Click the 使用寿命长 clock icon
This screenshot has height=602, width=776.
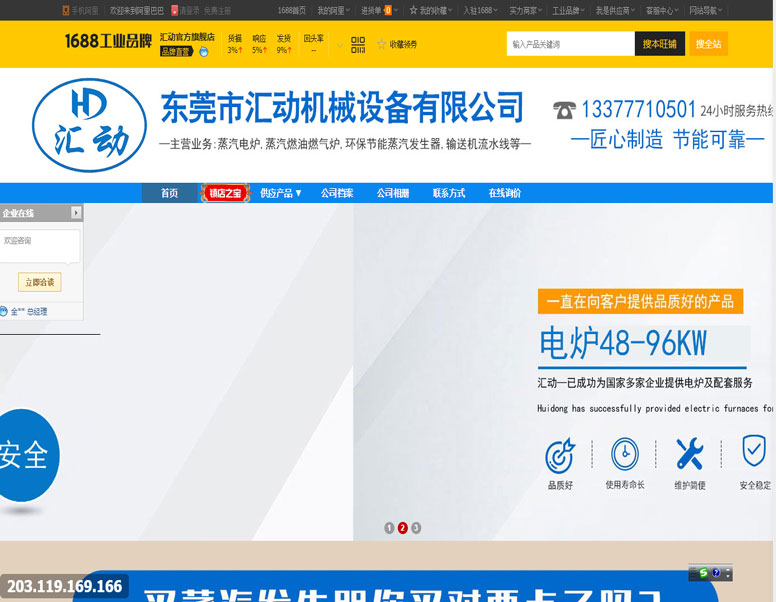point(625,453)
